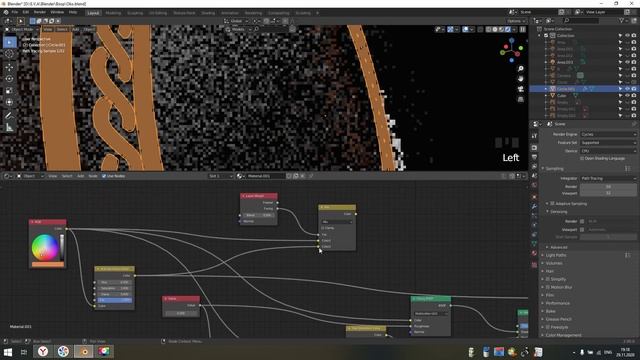
Task: Open the Edit menu
Action: (26, 13)
